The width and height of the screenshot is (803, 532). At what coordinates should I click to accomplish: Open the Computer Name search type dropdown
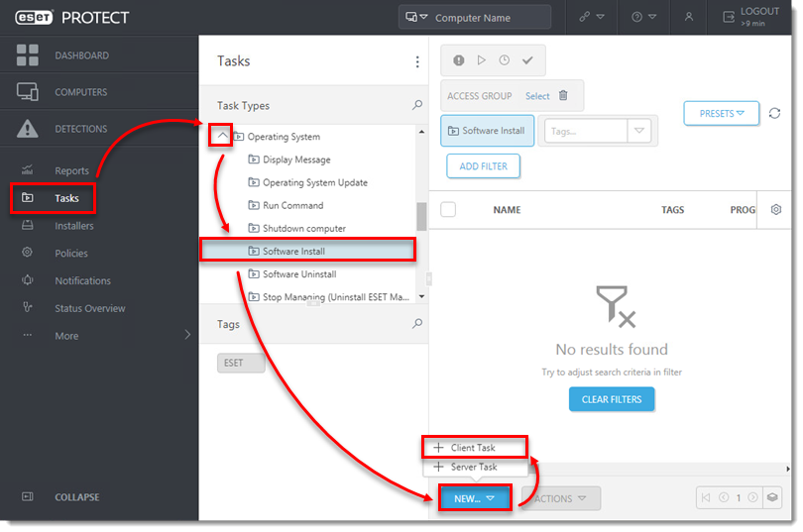pyautogui.click(x=415, y=18)
